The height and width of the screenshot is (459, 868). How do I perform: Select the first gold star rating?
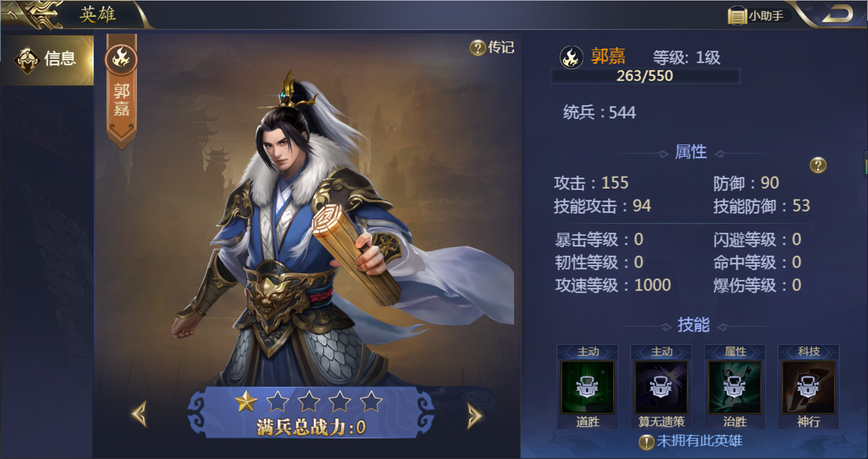coord(246,401)
